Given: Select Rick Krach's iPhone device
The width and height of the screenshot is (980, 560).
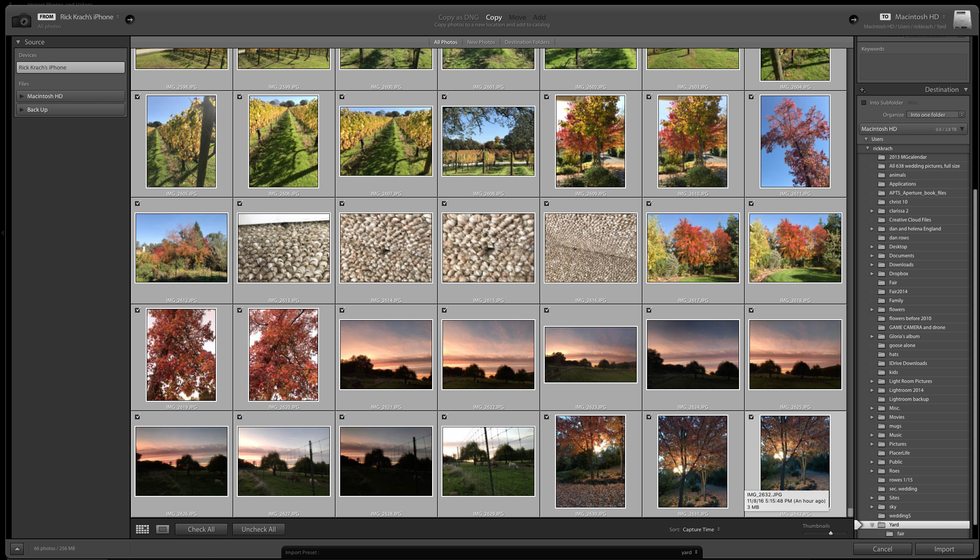Looking at the screenshot, I should coord(70,68).
